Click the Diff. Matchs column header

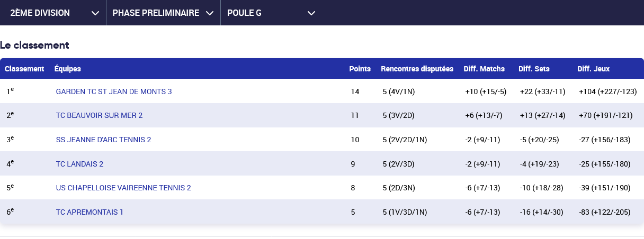[484, 69]
